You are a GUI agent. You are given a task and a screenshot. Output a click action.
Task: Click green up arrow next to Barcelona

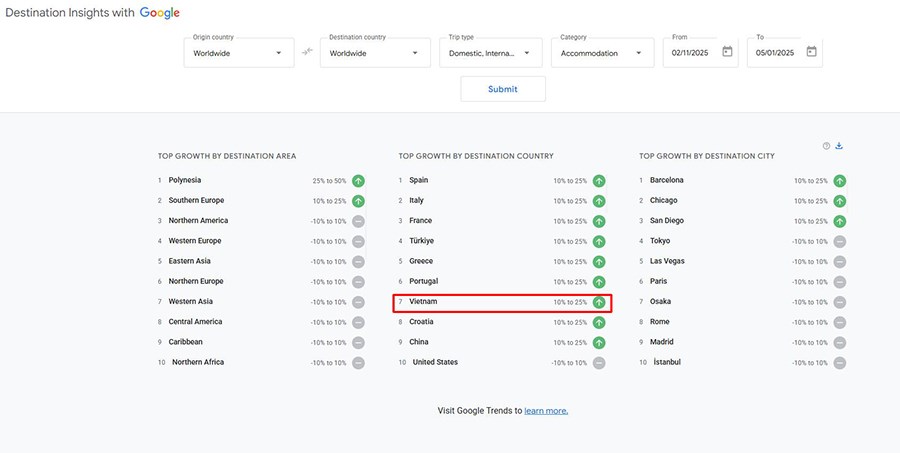[840, 181]
